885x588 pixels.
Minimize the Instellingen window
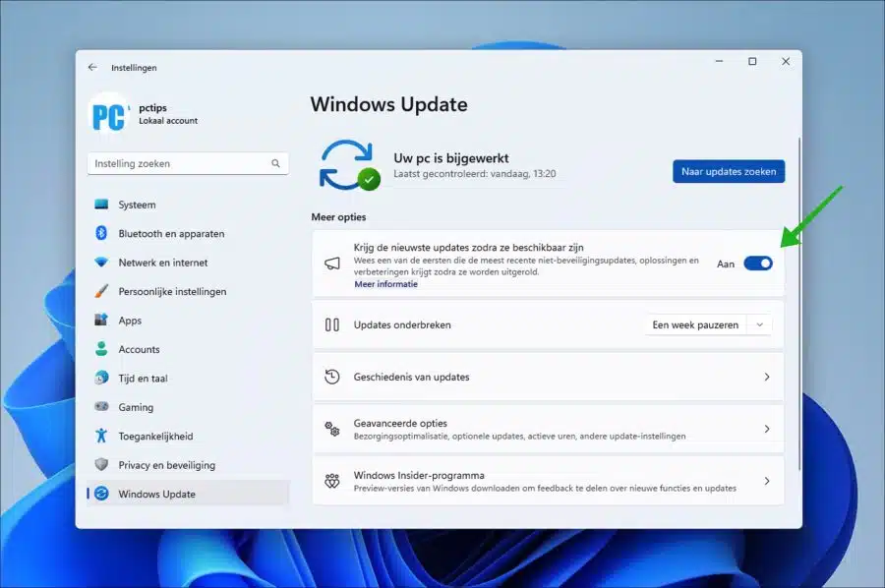point(719,62)
